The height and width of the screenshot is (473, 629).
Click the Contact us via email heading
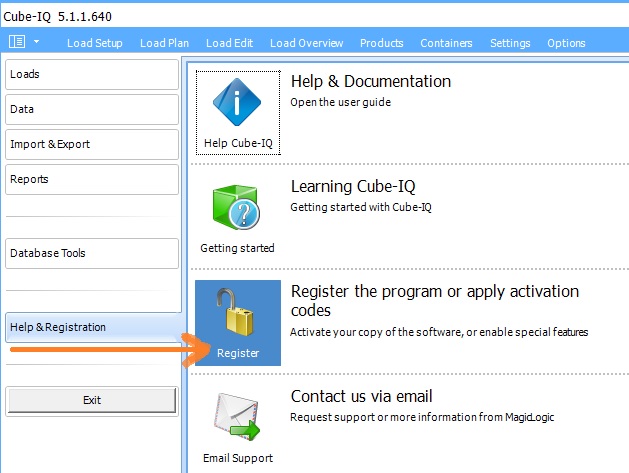click(x=361, y=396)
